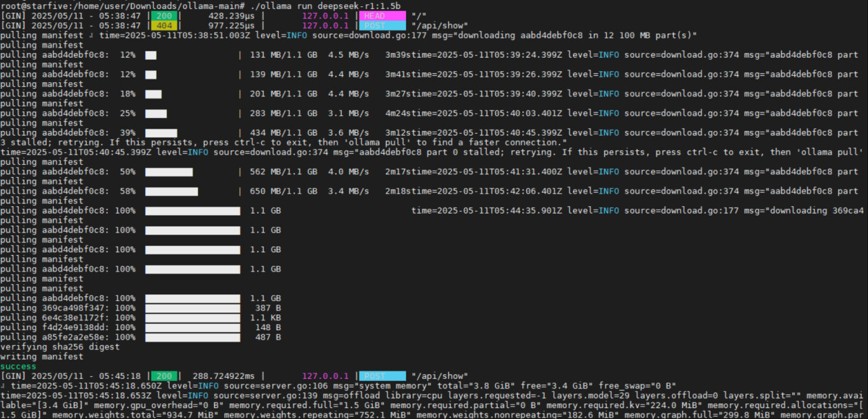
Task: Select the layer hash "369ca498f347"
Action: (x=73, y=308)
